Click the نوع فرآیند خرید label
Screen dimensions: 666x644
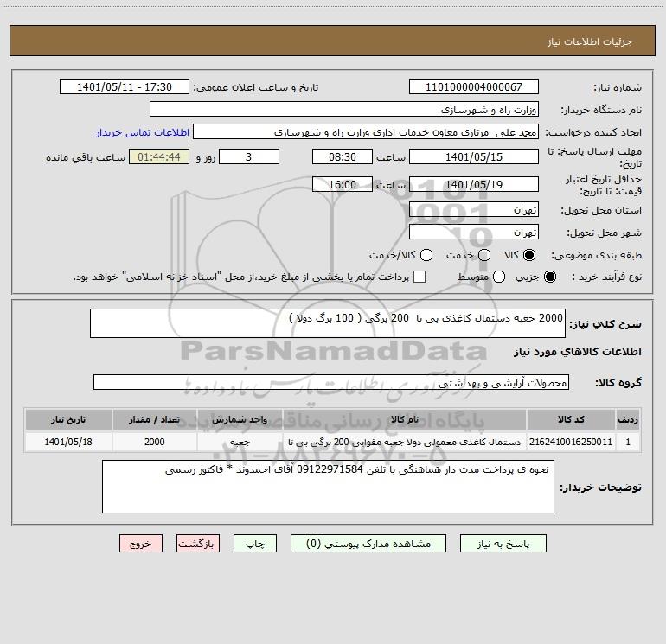pyautogui.click(x=606, y=277)
